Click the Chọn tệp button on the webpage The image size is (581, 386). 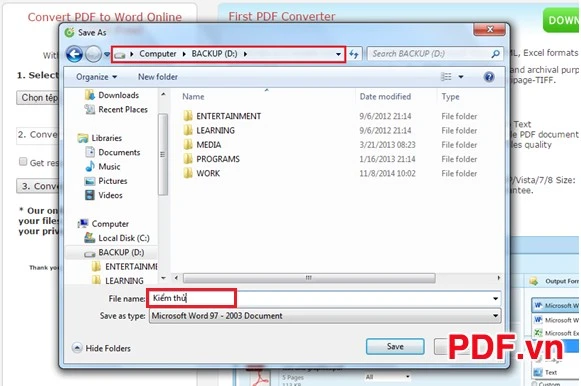[37, 98]
